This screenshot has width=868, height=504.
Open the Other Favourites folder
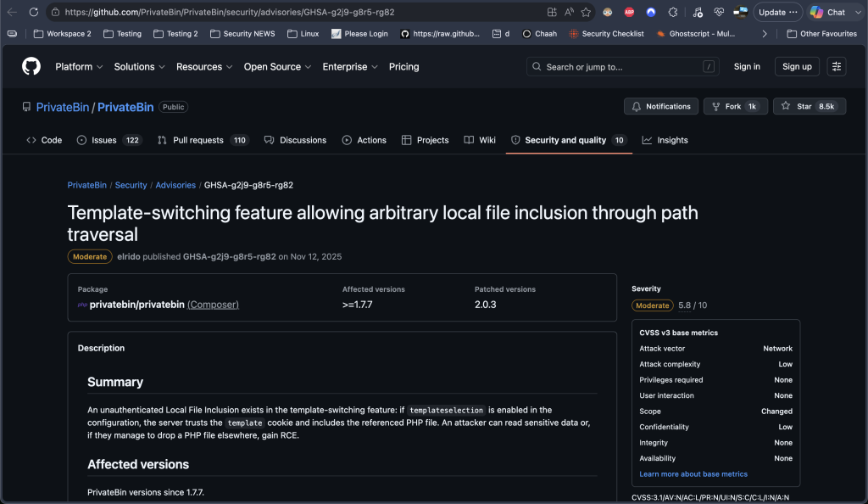click(x=821, y=34)
